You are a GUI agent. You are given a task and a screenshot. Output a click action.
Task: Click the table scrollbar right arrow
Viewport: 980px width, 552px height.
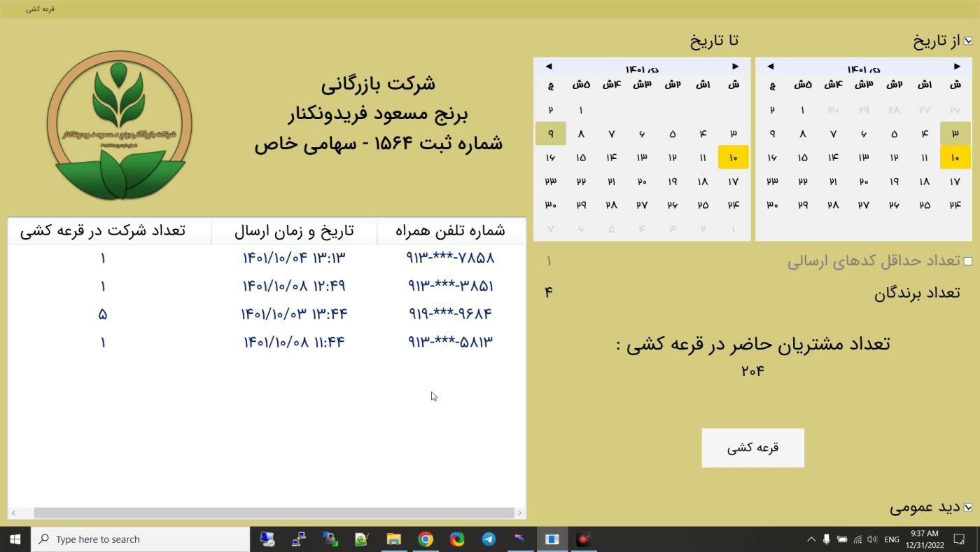[x=519, y=513]
